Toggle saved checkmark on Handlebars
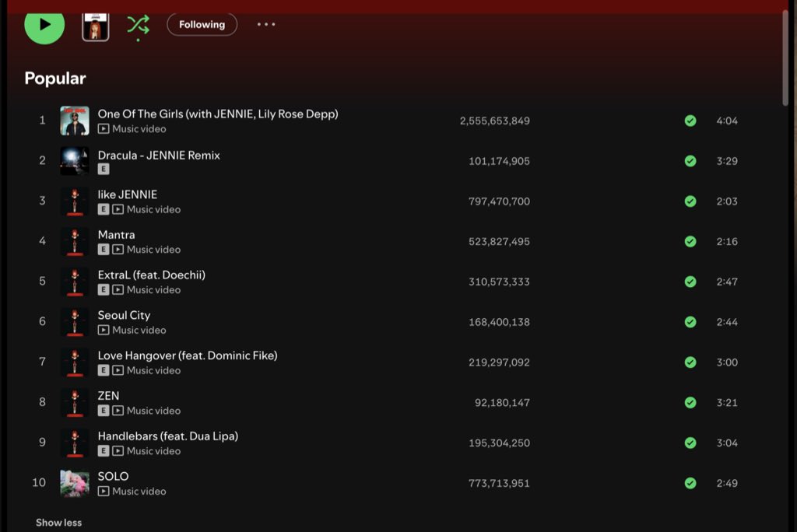Screen dimensions: 797x532 (690, 443)
